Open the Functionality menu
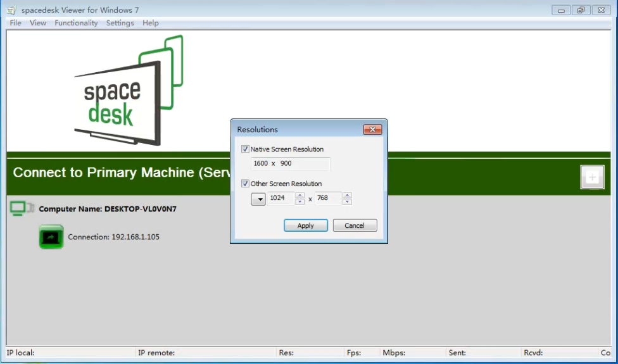This screenshot has height=364, width=618. coord(76,23)
